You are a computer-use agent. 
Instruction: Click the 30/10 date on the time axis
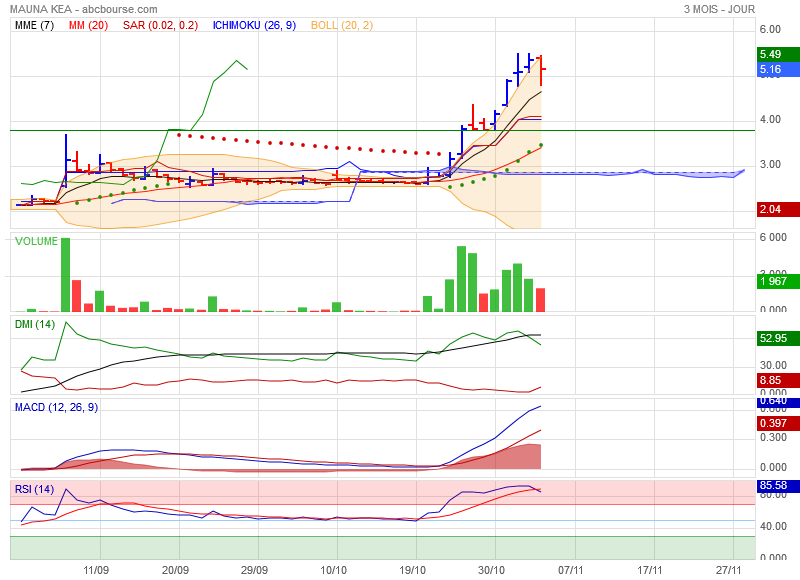[491, 570]
